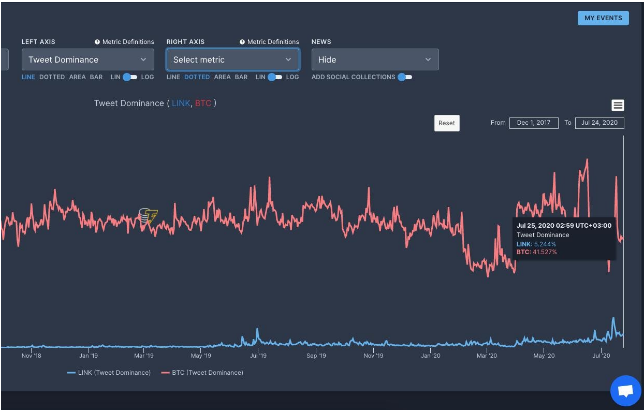The width and height of the screenshot is (644, 410).
Task: Toggle Left Axis LIN/LOG switch
Action: click(x=130, y=77)
